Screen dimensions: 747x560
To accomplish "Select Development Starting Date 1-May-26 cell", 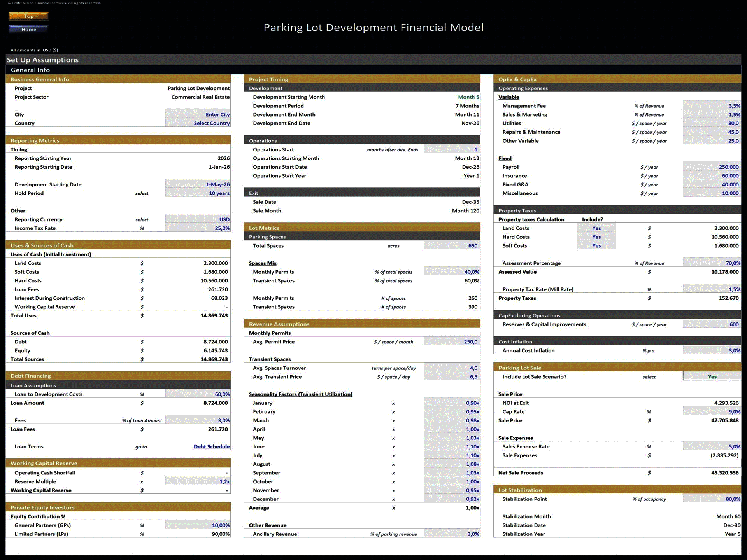I will pyautogui.click(x=198, y=184).
